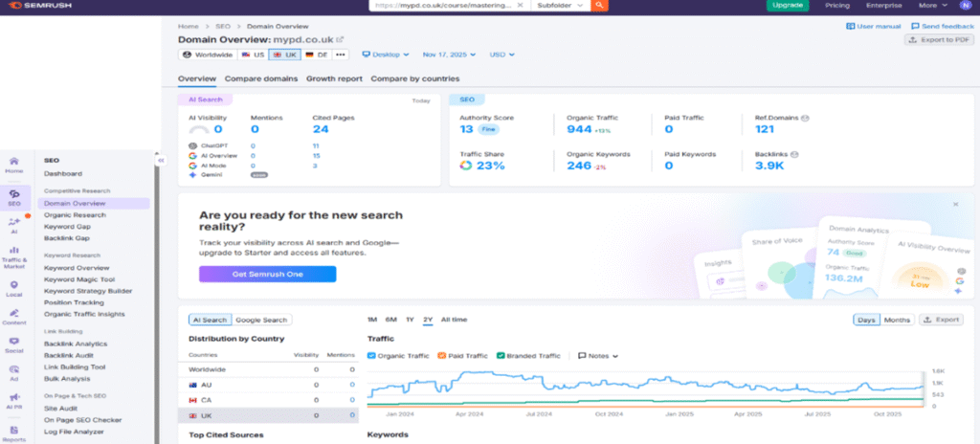The height and width of the screenshot is (444, 980).
Task: Open the Desktop device dropdown
Action: coord(386,55)
